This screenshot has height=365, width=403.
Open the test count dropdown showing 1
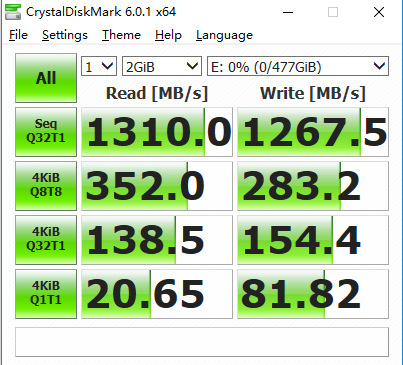99,66
